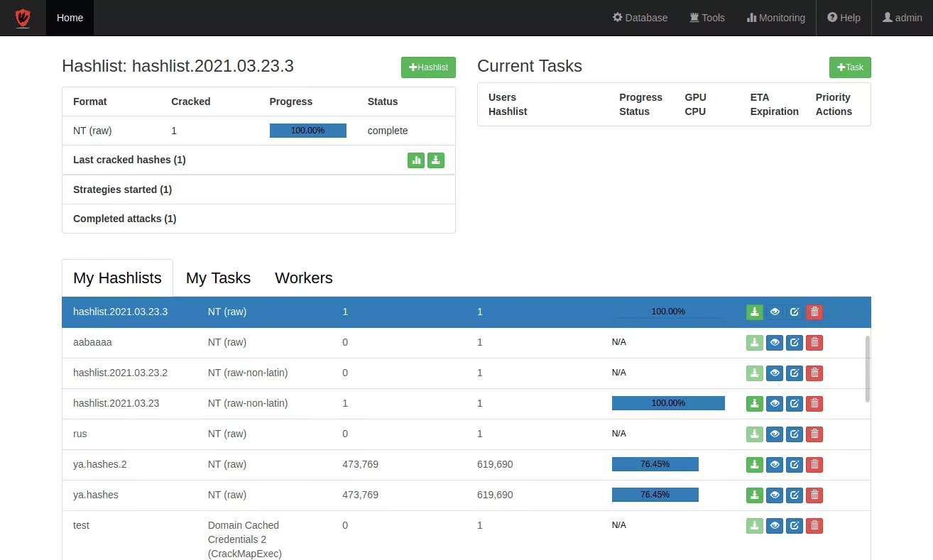Viewport: 933px width, 560px height.
Task: Delete the rus hashlist via trash icon
Action: pos(814,434)
